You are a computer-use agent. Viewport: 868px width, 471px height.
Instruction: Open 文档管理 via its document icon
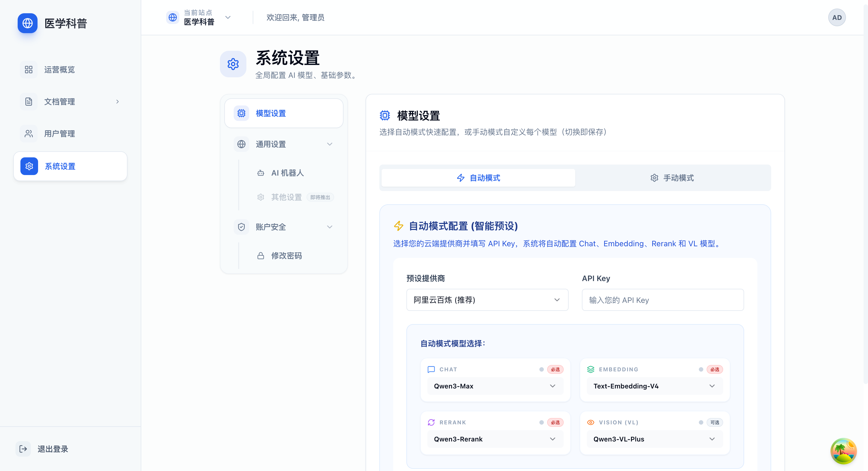tap(28, 102)
